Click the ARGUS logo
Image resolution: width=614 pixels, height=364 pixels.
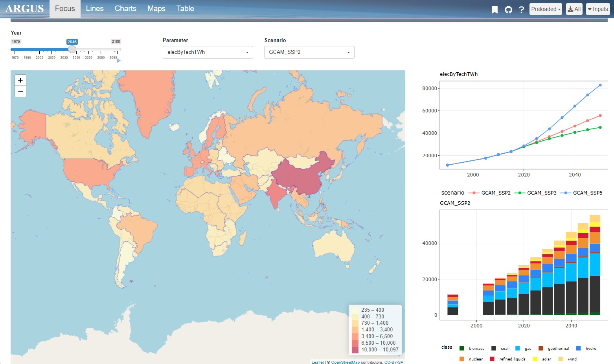24,9
